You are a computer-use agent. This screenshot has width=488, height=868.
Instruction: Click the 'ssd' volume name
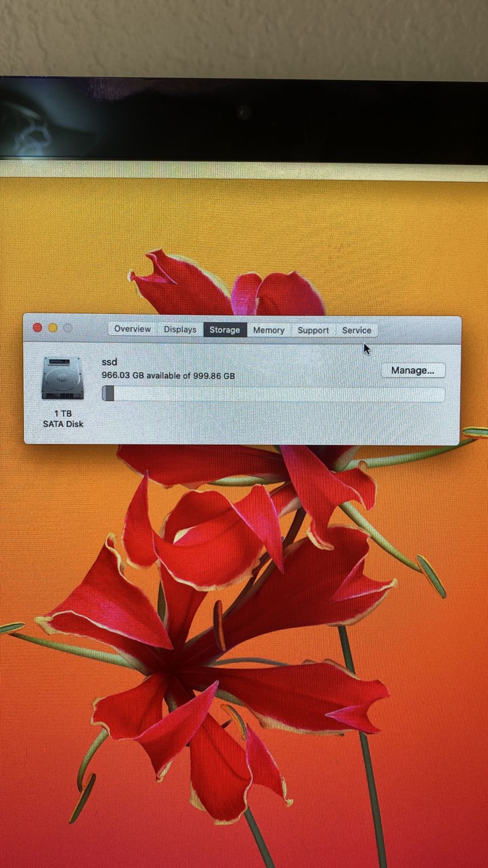(110, 362)
